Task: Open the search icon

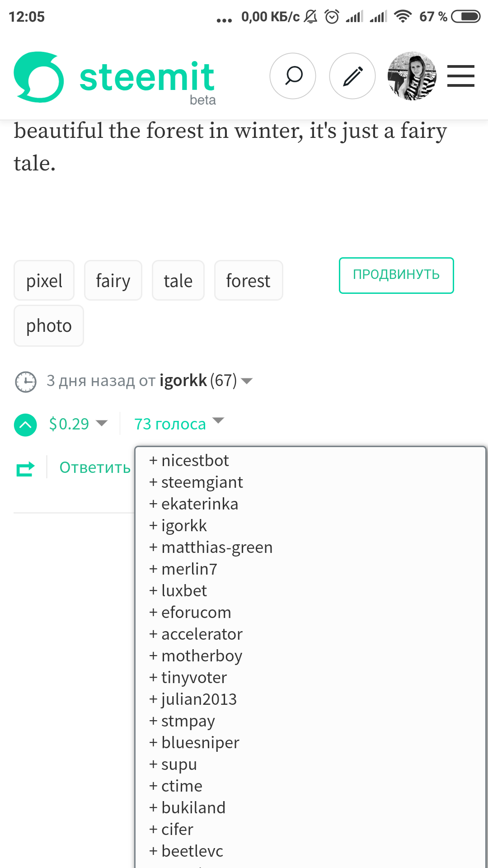Action: [292, 76]
